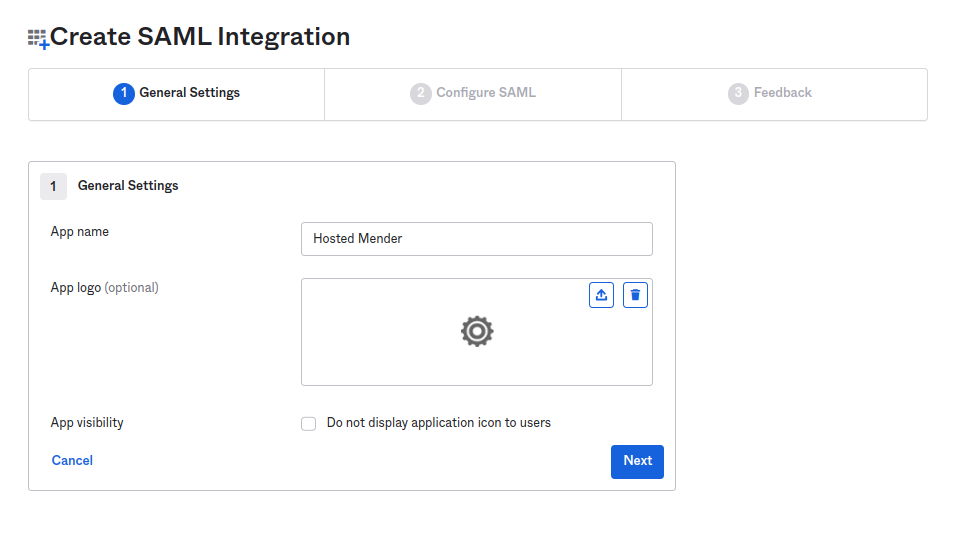Image resolution: width=954 pixels, height=540 pixels.
Task: Check the do not display application icon box
Action: (309, 424)
